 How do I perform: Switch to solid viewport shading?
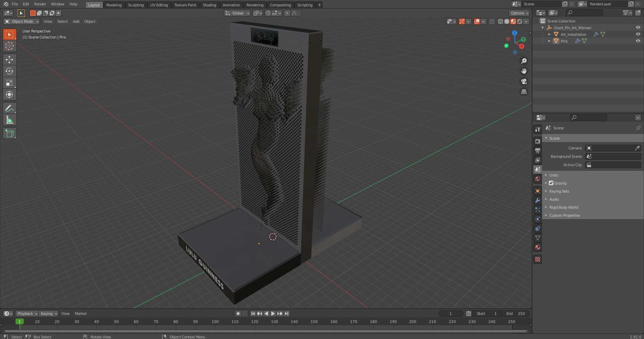click(x=506, y=21)
